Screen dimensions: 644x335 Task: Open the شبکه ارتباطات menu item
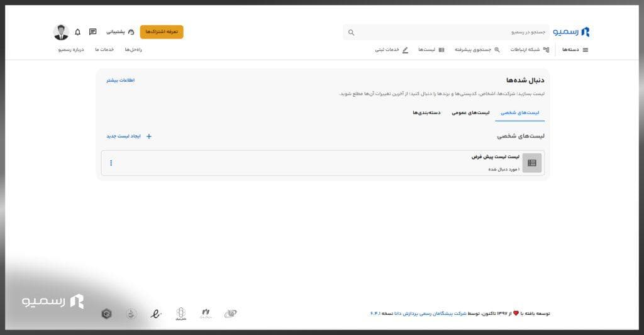530,50
